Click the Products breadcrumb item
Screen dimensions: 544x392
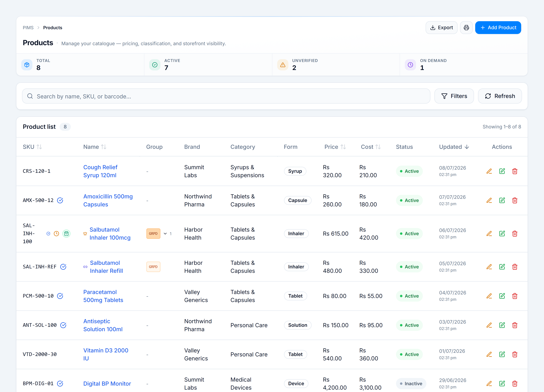tap(53, 28)
